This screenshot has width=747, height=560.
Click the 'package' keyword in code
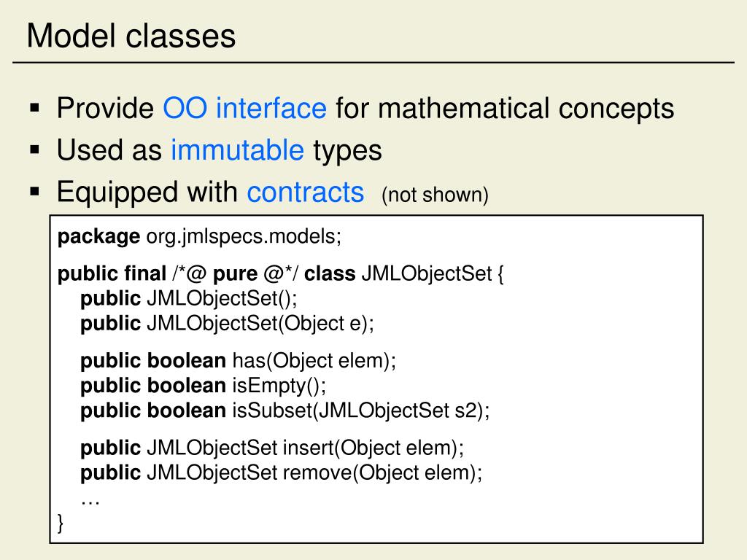(x=98, y=237)
